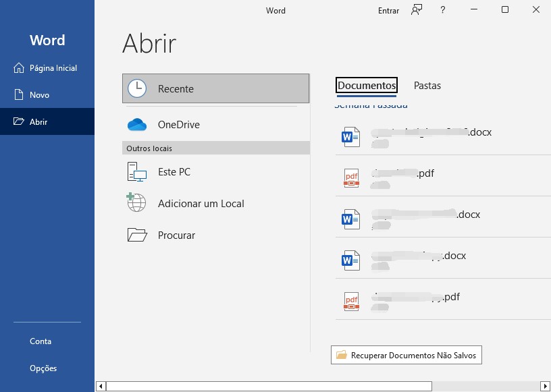Select the Documentos tab
The height and width of the screenshot is (392, 551).
[x=367, y=86]
